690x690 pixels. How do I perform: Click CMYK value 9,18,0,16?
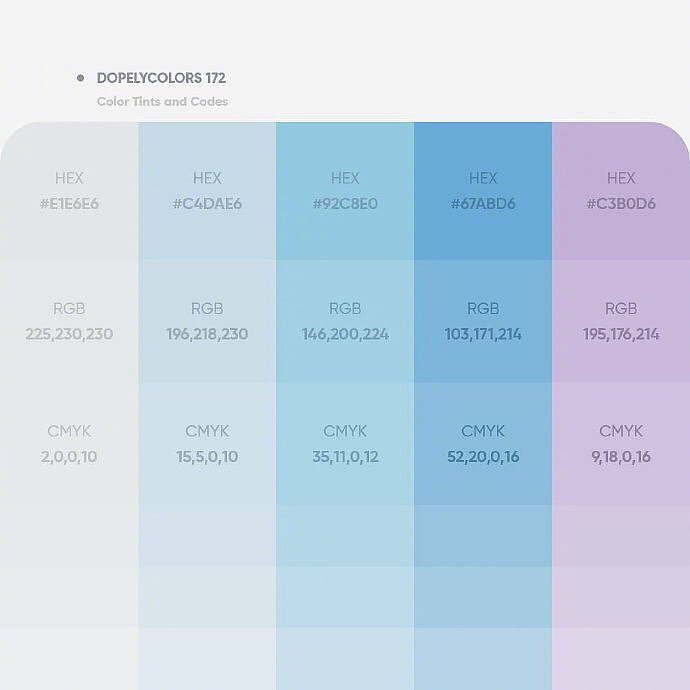click(621, 457)
